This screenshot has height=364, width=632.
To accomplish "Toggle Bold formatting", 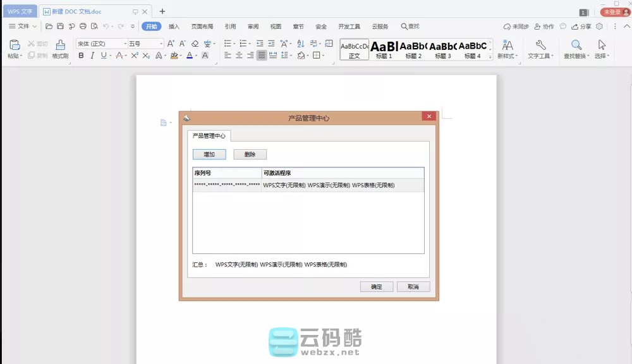I will tap(81, 56).
